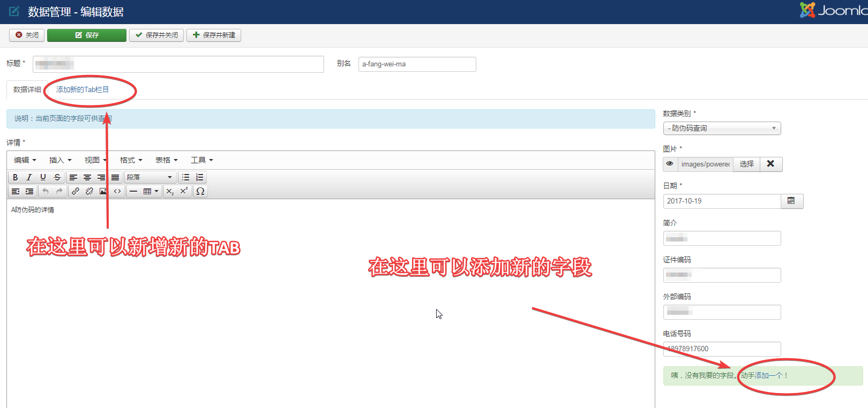This screenshot has width=868, height=408.
Task: Focus the 日期 date field
Action: (x=722, y=201)
